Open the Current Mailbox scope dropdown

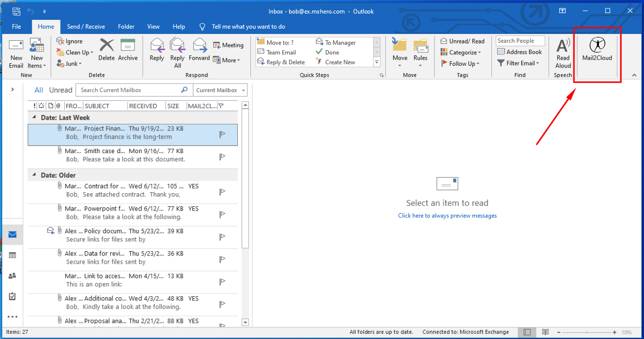click(220, 90)
